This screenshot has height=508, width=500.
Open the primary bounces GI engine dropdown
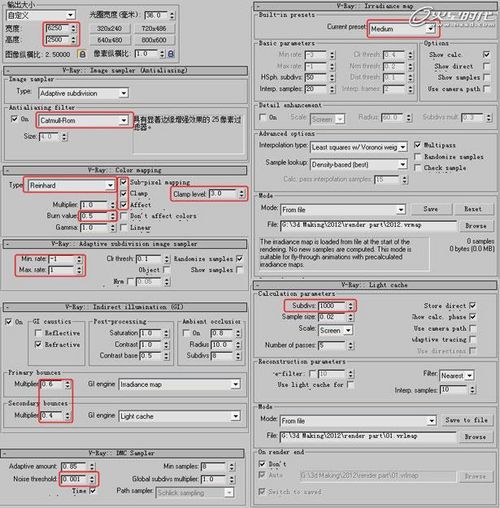(236, 384)
